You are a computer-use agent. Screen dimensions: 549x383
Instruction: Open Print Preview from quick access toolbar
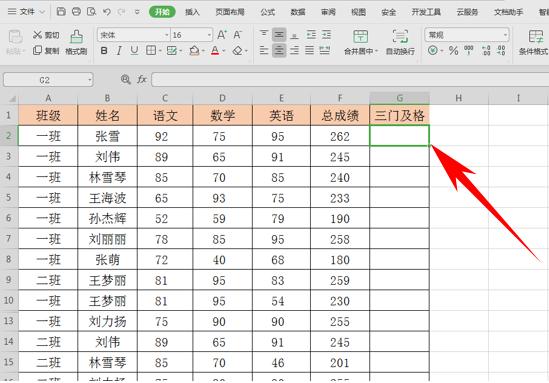pos(91,12)
